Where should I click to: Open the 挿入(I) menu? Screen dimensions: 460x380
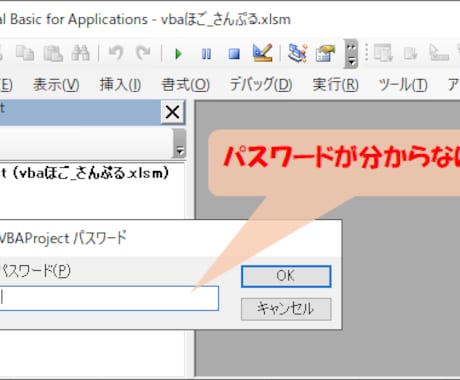[120, 85]
